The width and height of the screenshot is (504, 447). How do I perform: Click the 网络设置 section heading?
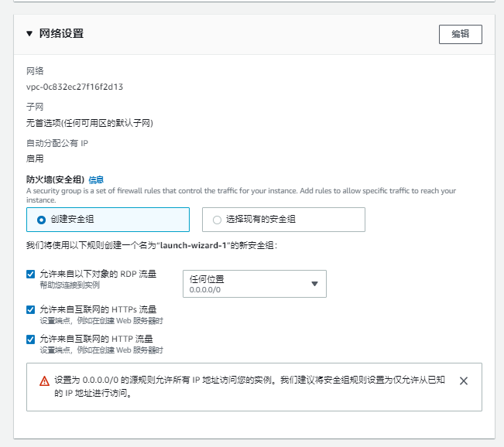pos(61,34)
